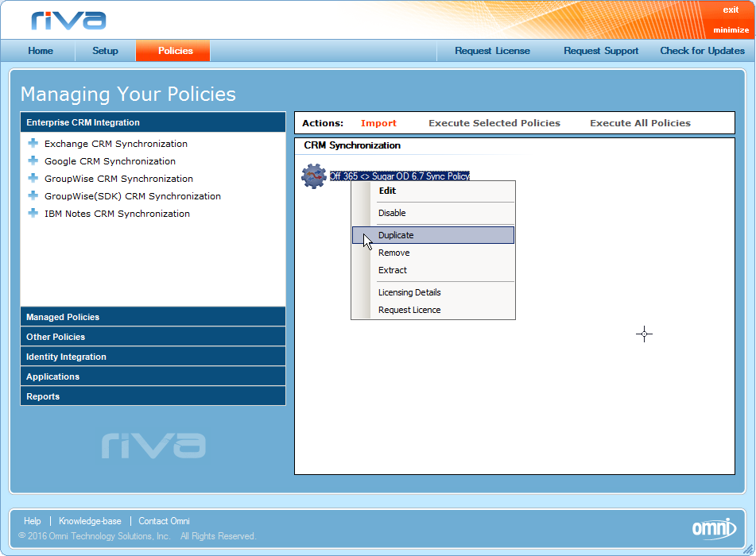Click Check for Updates

(702, 51)
